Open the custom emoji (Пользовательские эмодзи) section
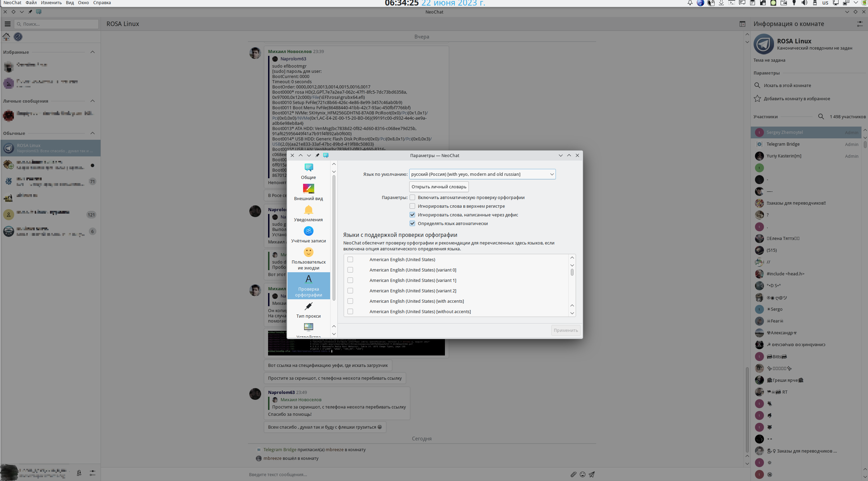 coord(308,259)
